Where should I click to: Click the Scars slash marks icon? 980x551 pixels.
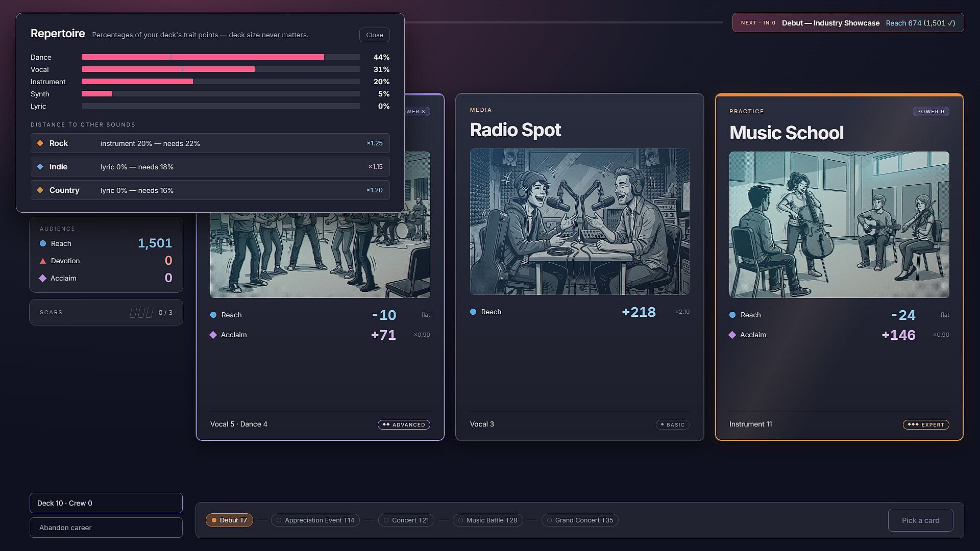click(x=141, y=312)
